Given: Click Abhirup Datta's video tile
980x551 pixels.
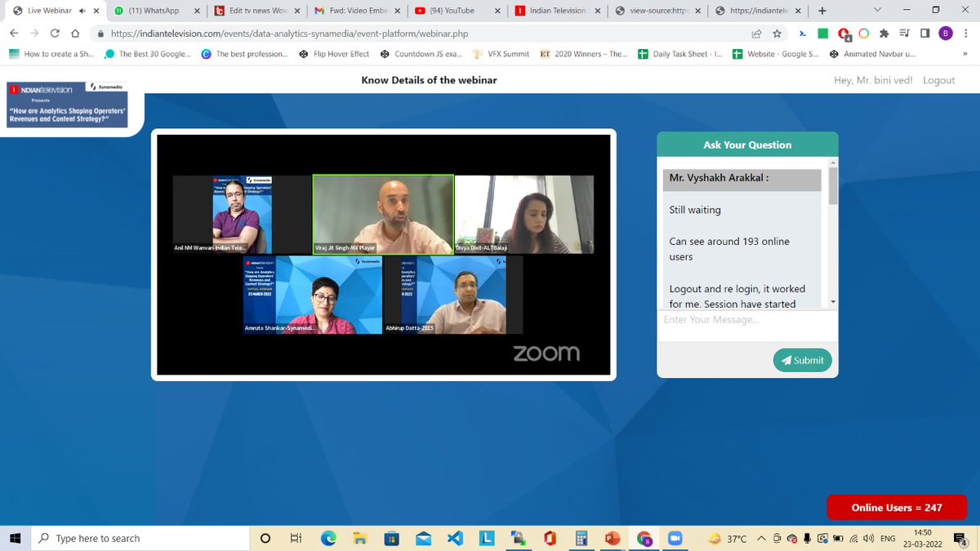Looking at the screenshot, I should coord(453,295).
